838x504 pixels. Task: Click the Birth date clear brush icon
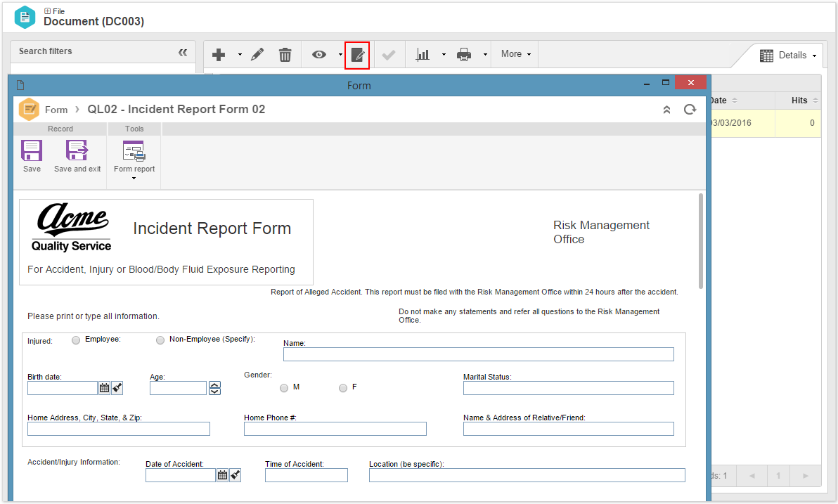point(117,388)
